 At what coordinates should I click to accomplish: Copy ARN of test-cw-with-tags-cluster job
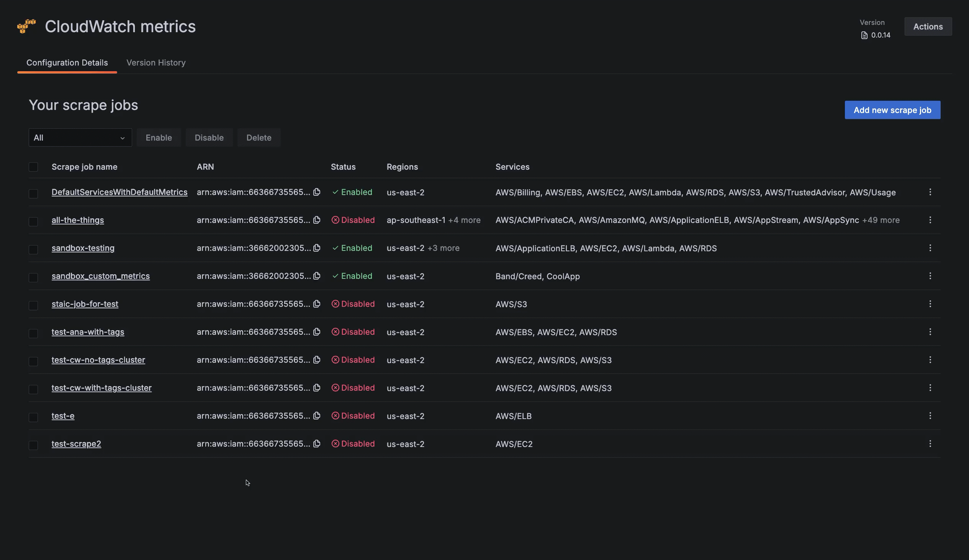tap(316, 388)
